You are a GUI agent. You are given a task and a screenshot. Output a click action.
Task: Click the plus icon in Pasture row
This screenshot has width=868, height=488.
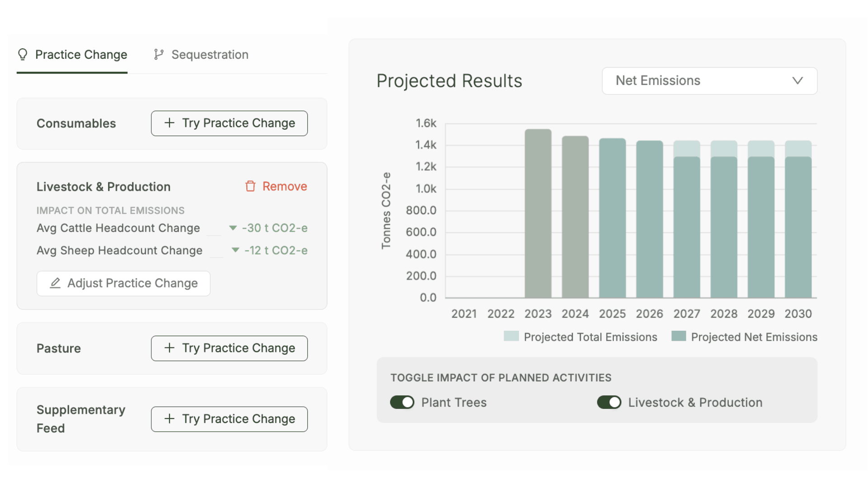tap(170, 348)
